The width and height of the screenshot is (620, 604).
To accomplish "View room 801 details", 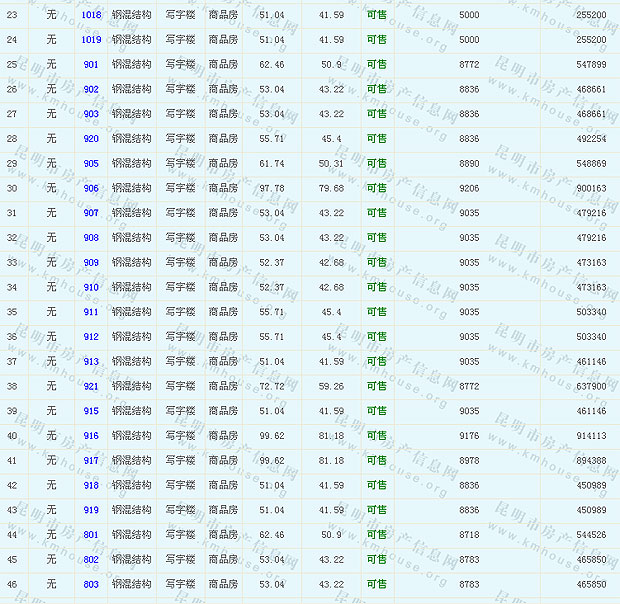I will 91,535.
